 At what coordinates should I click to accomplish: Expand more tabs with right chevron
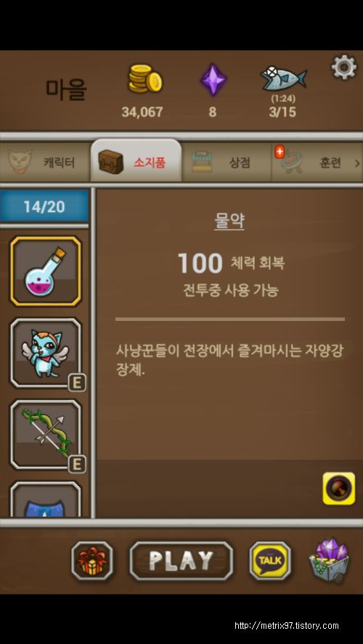tap(357, 163)
